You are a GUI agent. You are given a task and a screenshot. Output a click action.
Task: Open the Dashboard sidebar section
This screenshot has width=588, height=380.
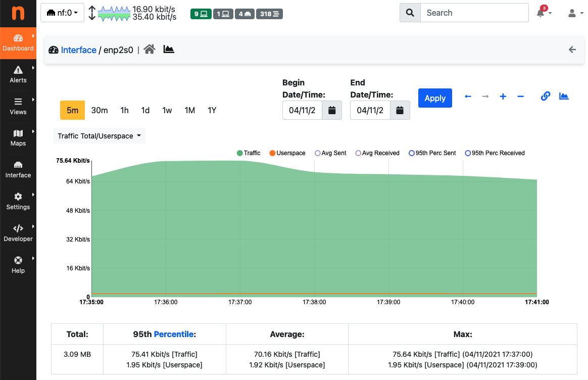18,43
